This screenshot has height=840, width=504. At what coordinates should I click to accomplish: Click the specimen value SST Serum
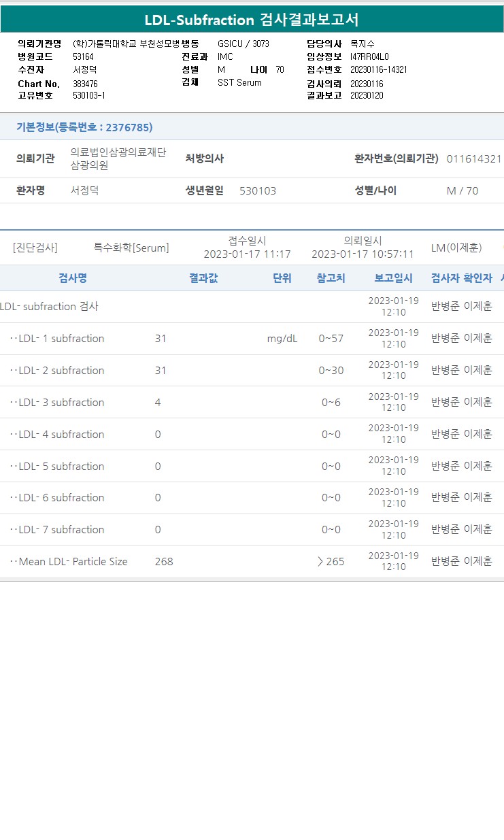click(x=239, y=83)
